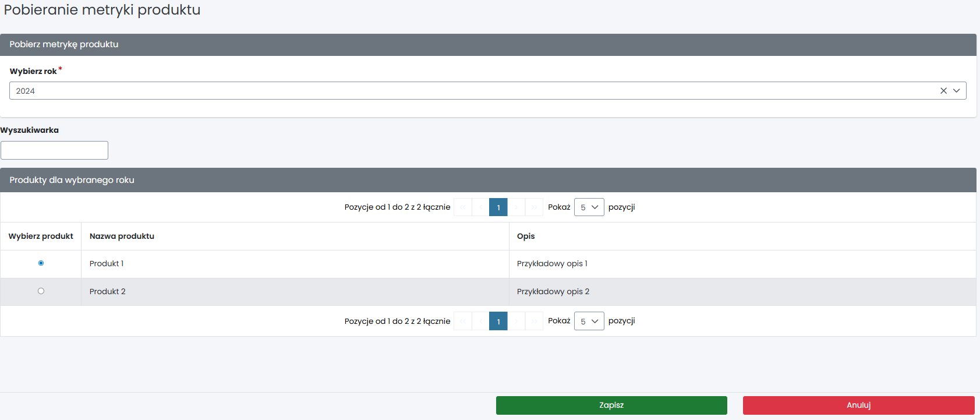Expand the year dropdown chevron

tap(956, 91)
